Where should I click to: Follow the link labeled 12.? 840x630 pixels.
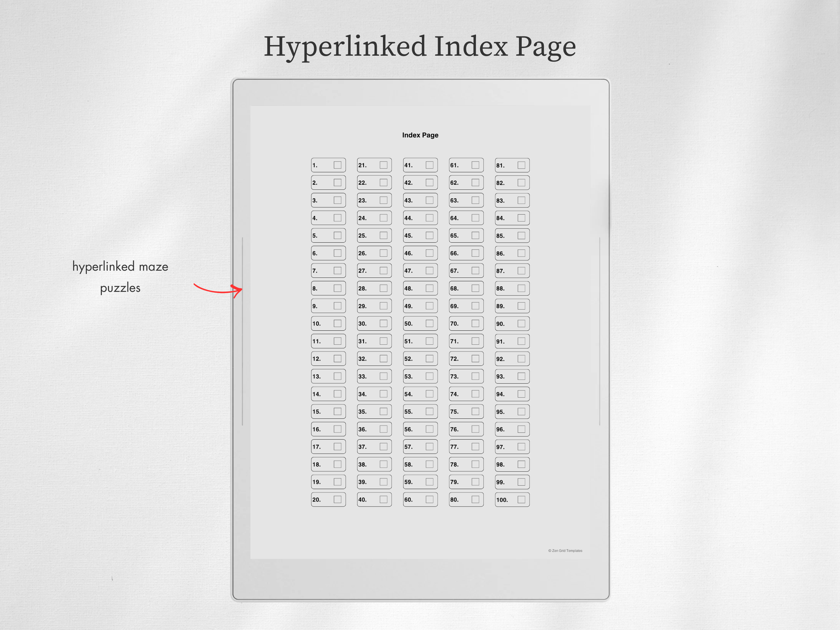316,359
